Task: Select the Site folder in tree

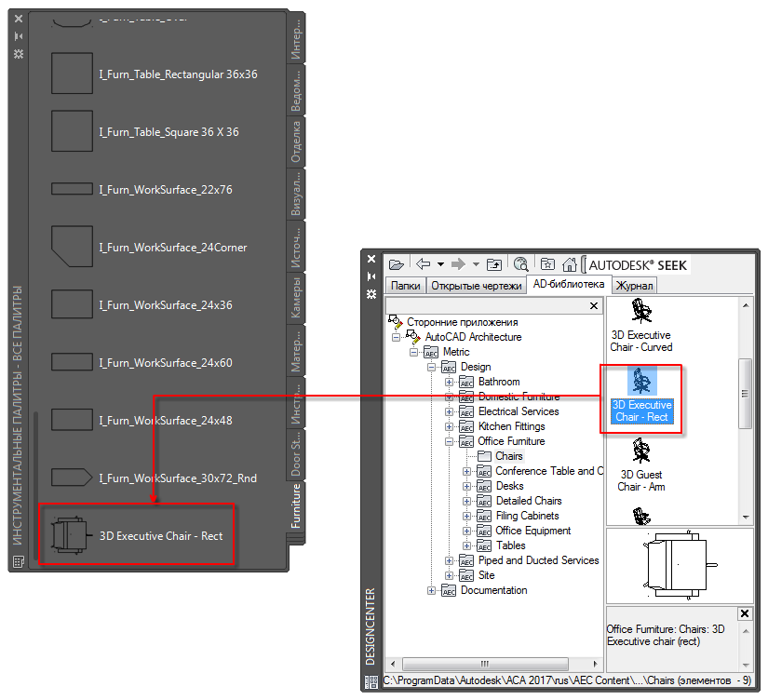Action: click(x=486, y=575)
